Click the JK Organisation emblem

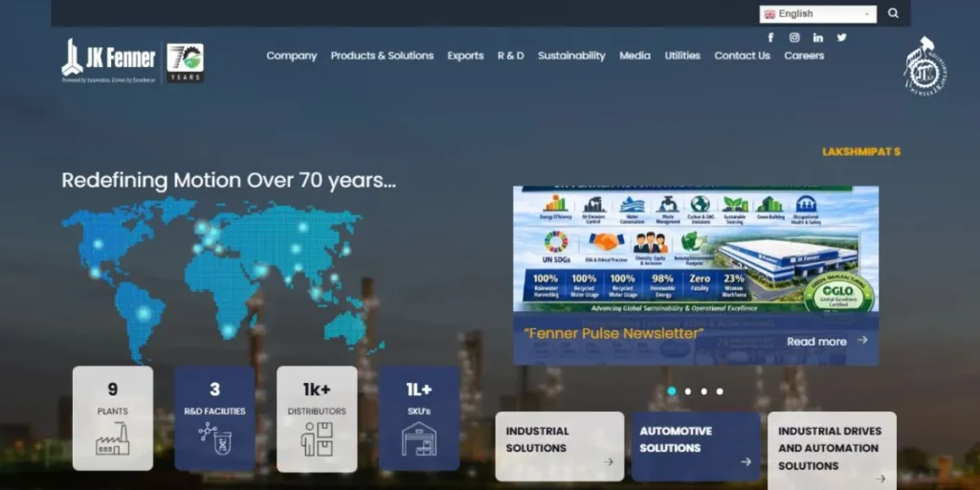[925, 66]
